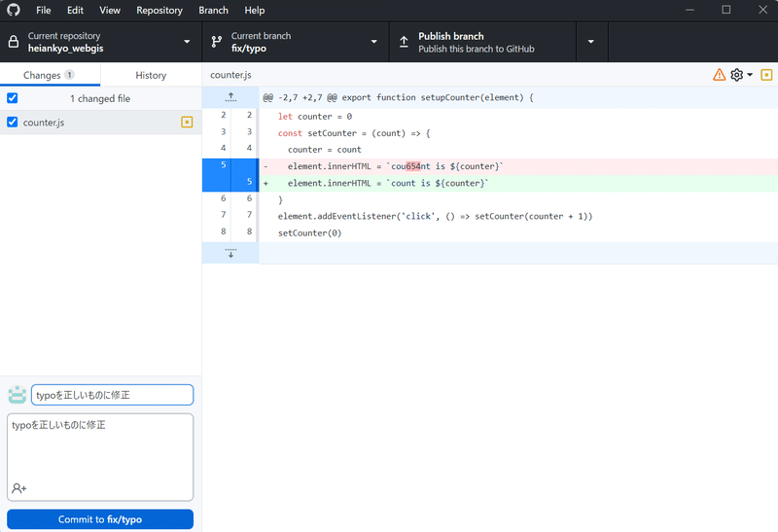
Task: Open diff settings gear icon
Action: click(x=737, y=75)
